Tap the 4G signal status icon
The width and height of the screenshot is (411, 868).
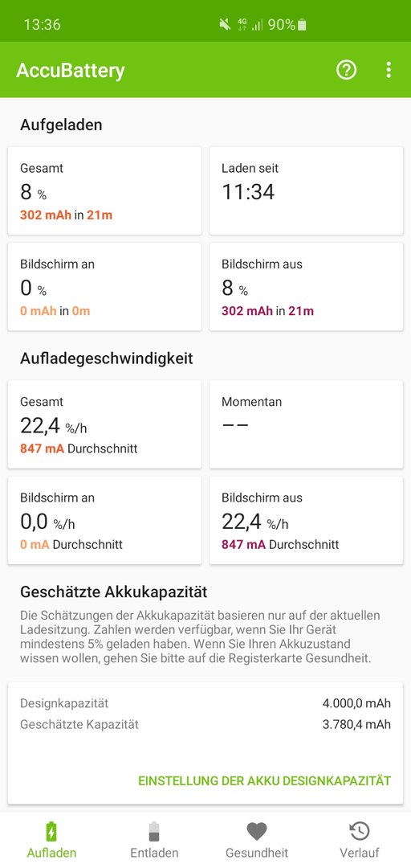242,24
